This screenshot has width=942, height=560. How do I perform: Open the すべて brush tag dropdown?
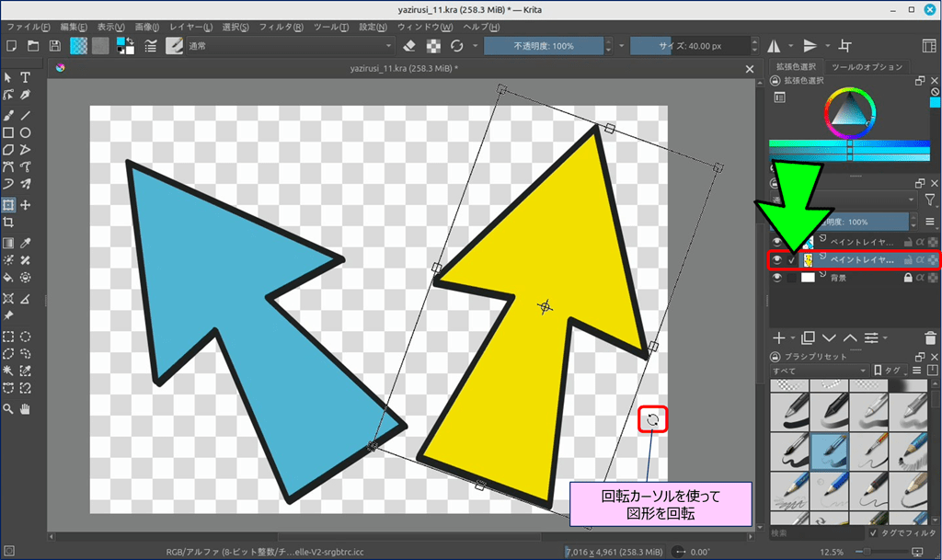[x=819, y=371]
